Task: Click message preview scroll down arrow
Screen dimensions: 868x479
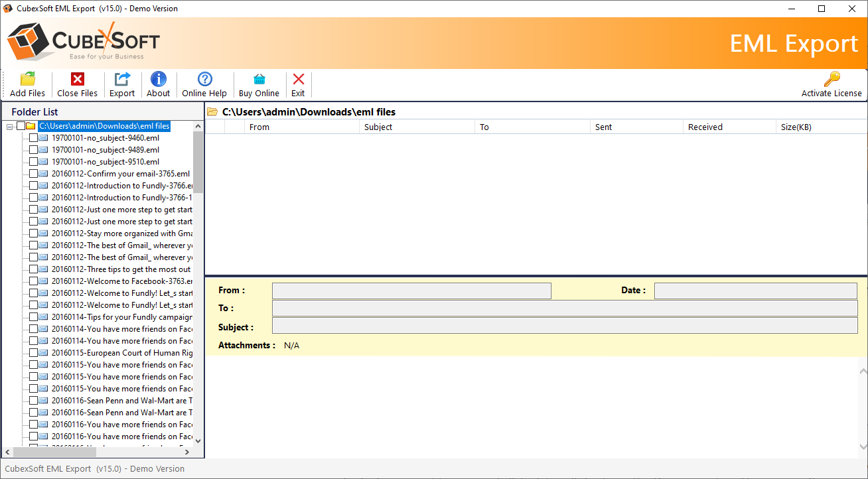Action: pos(863,447)
